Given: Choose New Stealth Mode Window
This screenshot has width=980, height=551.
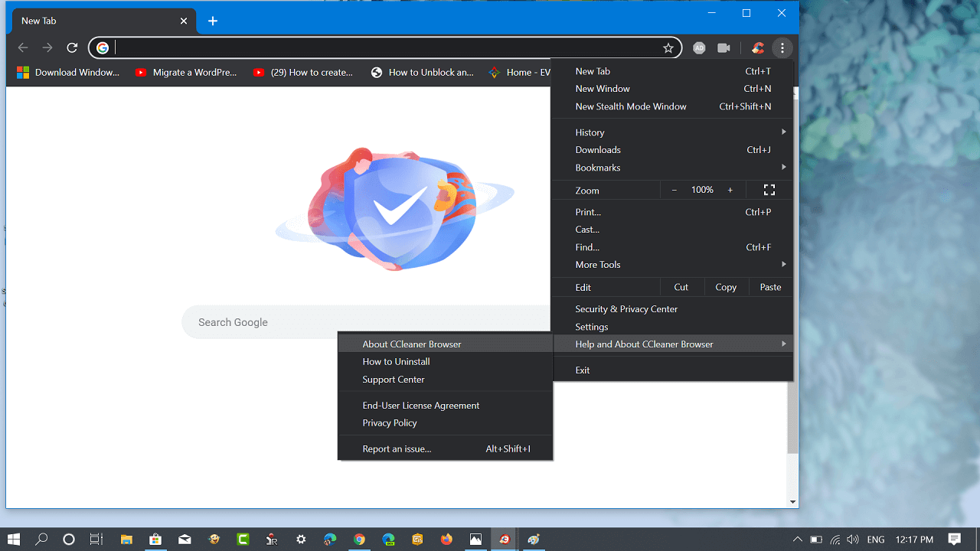Looking at the screenshot, I should [x=673, y=106].
